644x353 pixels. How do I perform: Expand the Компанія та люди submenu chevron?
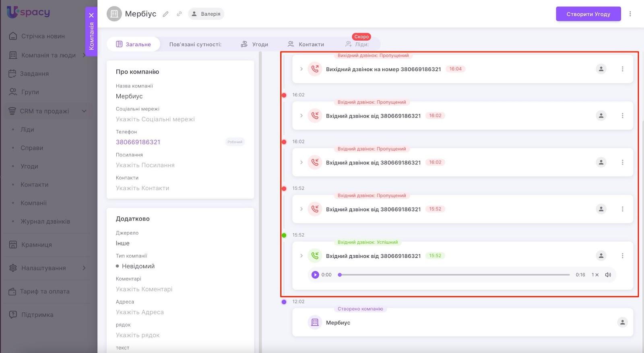(84, 55)
